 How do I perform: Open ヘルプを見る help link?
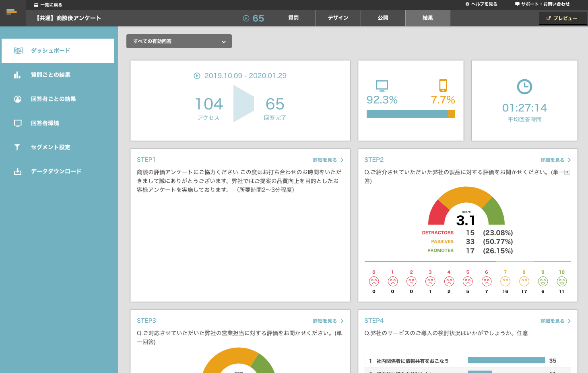tap(481, 4)
